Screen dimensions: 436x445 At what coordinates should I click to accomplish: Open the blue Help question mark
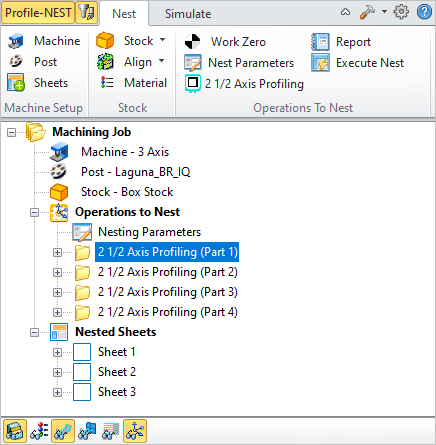coord(424,12)
